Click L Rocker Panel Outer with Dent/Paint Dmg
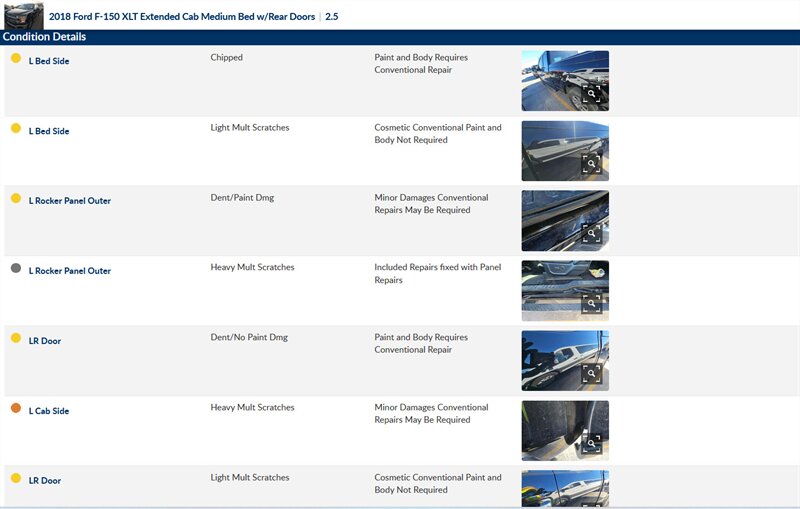800x509 pixels. 70,201
